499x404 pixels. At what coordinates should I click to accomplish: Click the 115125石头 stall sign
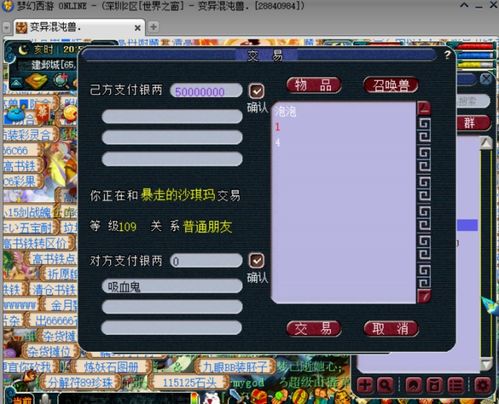[x=189, y=382]
